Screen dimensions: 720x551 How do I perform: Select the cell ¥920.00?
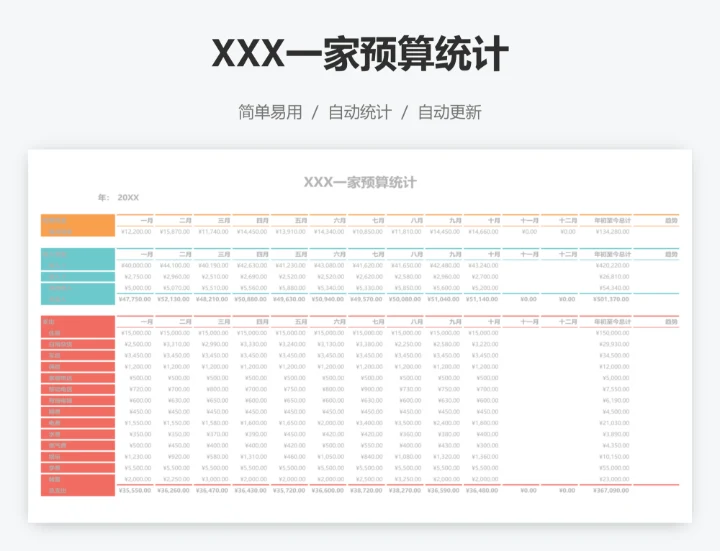179,457
